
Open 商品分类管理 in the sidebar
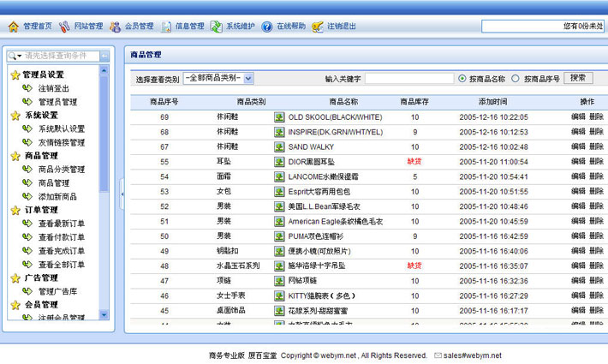62,170
